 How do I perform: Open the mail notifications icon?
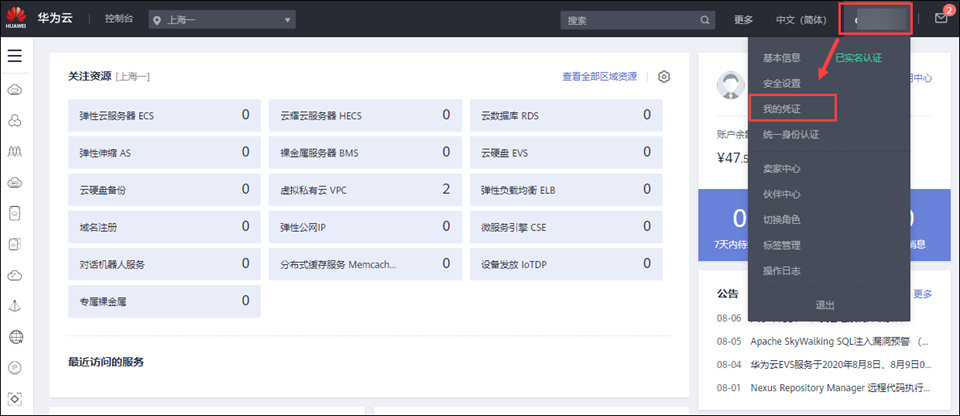click(940, 19)
